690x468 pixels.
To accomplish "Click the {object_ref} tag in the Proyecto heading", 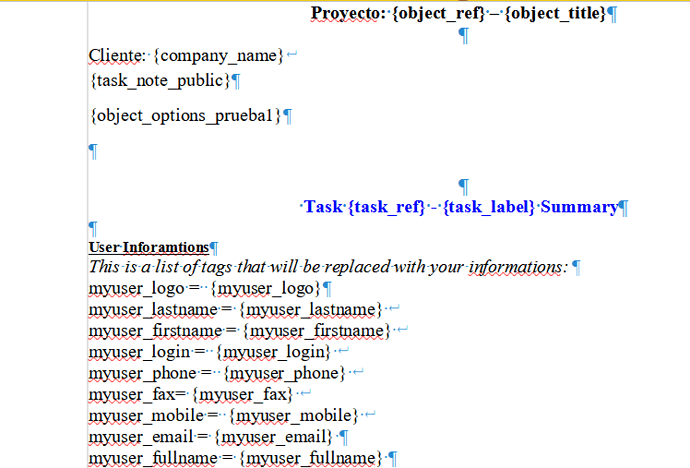I will [x=440, y=13].
